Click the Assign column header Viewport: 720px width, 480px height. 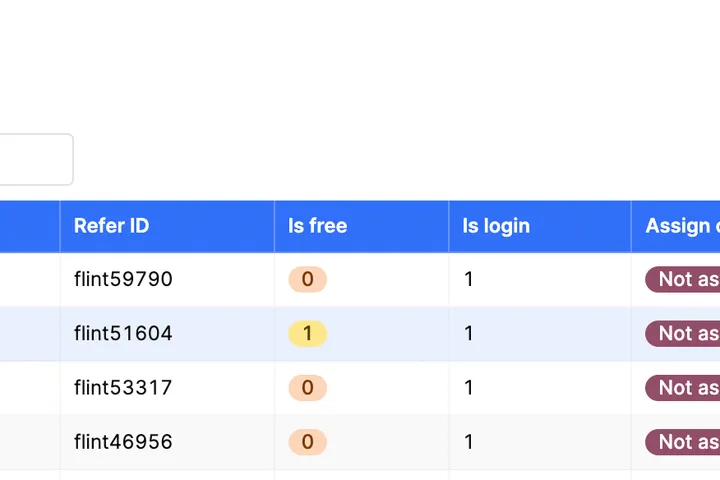click(x=676, y=226)
